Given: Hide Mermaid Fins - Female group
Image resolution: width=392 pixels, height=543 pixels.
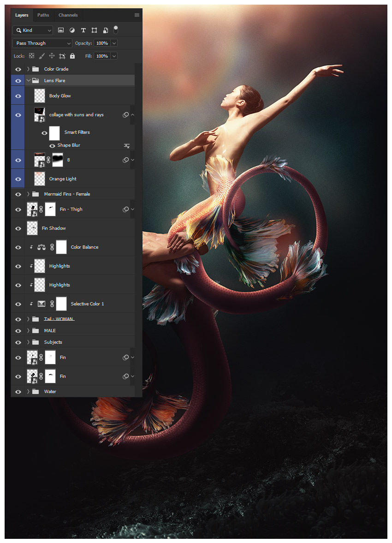Looking at the screenshot, I should pyautogui.click(x=18, y=194).
